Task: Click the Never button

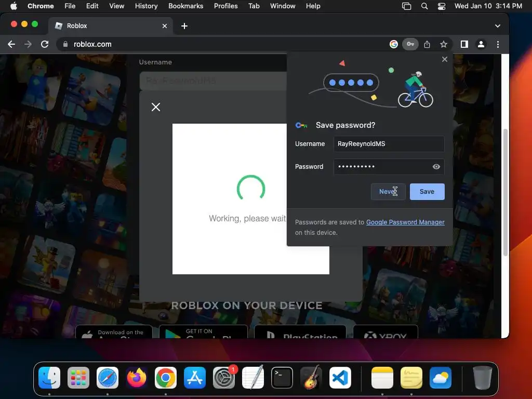Action: (388, 192)
